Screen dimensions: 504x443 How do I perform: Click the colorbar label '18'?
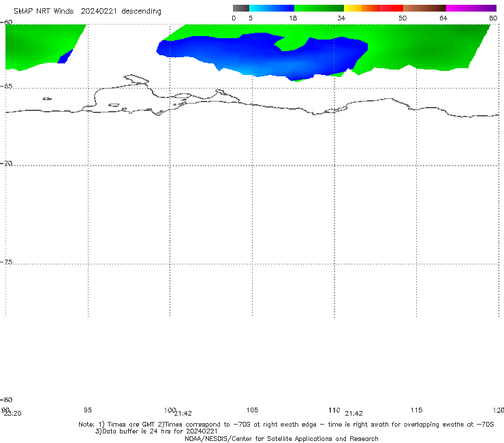(293, 18)
